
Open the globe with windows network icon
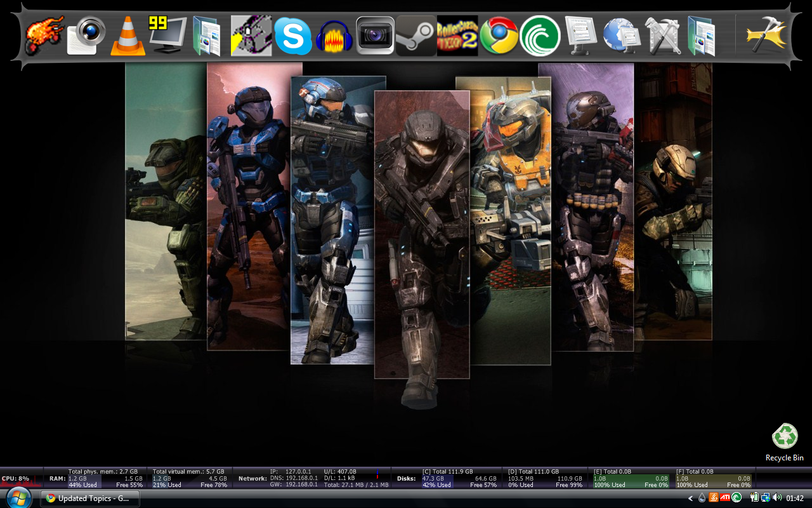[x=622, y=36]
